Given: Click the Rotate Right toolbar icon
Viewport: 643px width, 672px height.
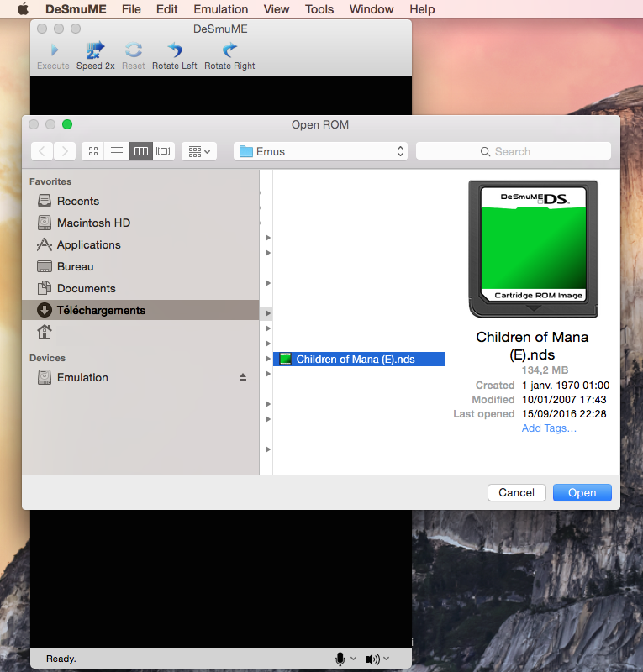Looking at the screenshot, I should click(229, 50).
